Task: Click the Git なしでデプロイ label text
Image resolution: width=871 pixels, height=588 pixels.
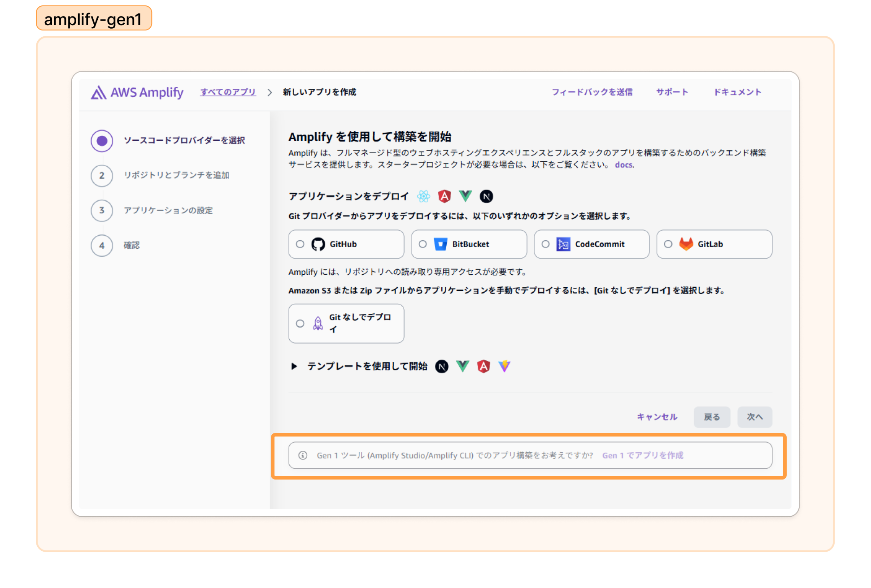Action: pyautogui.click(x=360, y=323)
